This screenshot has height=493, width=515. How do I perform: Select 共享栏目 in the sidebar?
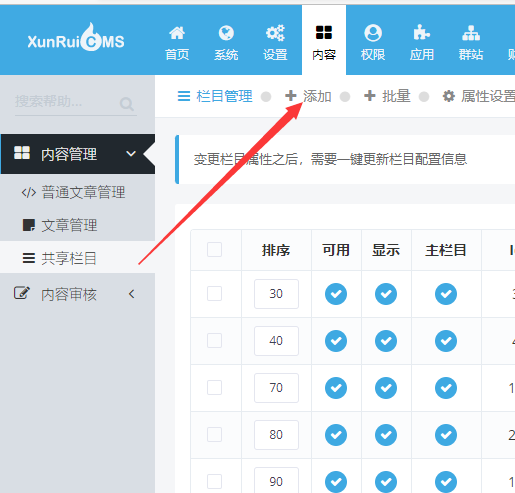(78, 258)
